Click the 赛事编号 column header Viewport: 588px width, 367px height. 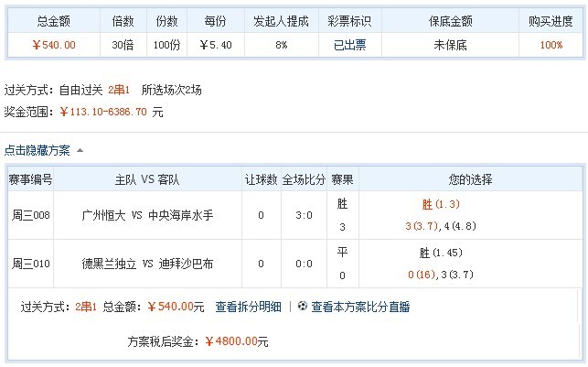click(x=31, y=179)
